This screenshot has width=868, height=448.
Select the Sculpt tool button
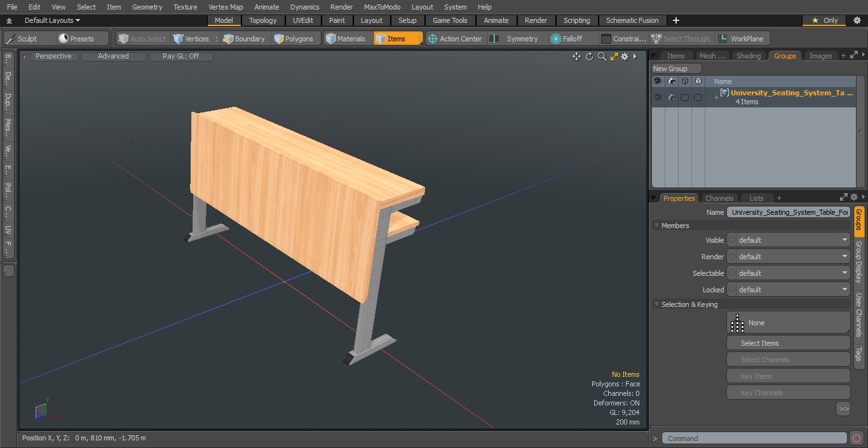pyautogui.click(x=29, y=39)
